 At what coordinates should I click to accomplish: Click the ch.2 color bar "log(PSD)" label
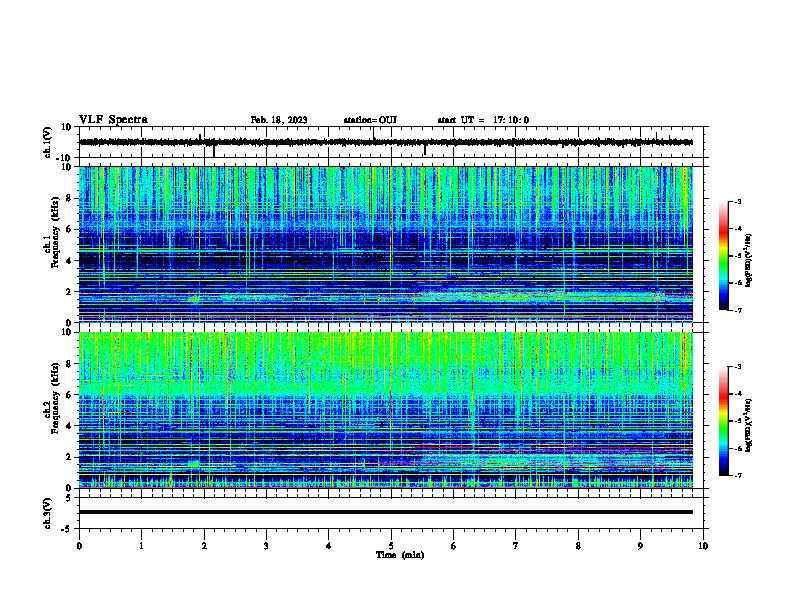click(749, 426)
